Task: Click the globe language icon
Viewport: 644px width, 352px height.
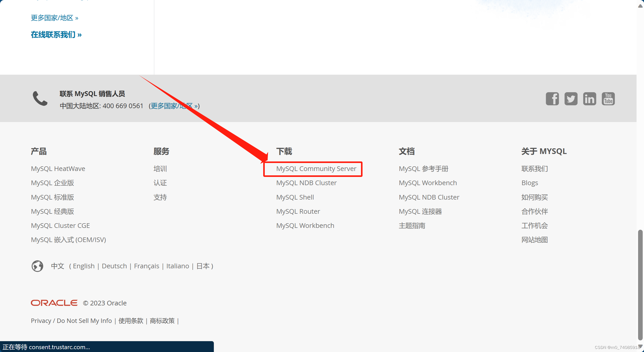Action: coord(37,266)
